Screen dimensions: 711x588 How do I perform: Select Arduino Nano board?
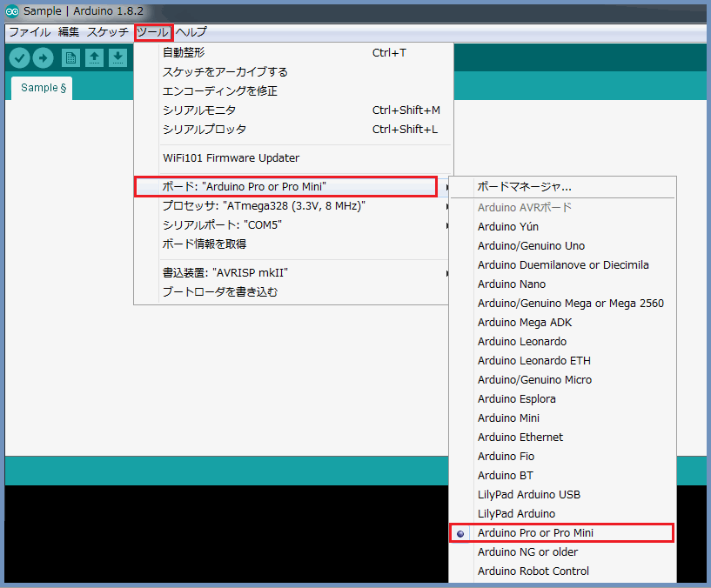click(x=562, y=284)
